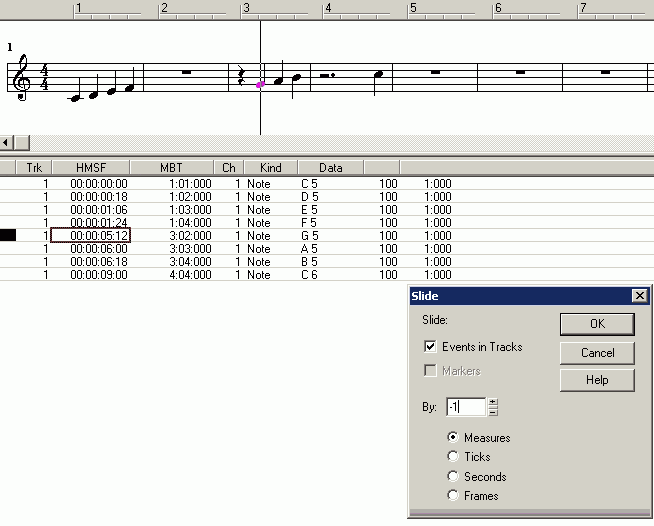Click the By value input field
654x526 pixels.
point(464,407)
